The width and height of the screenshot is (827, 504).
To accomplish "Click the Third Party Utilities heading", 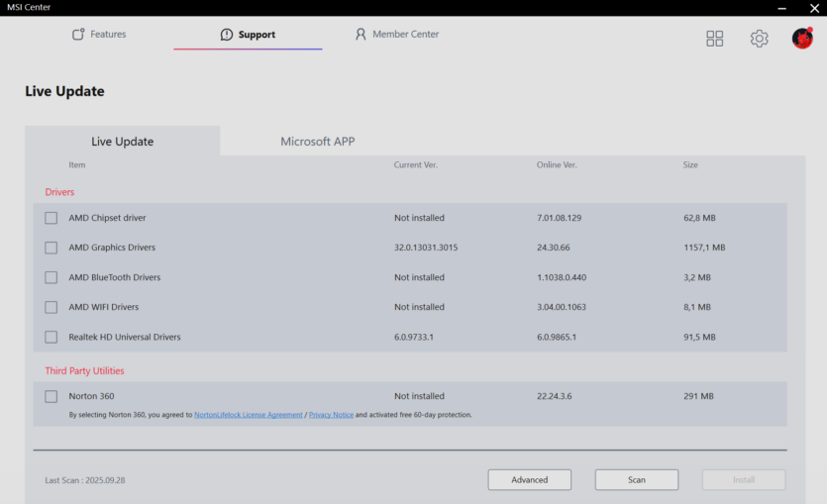I will click(84, 370).
